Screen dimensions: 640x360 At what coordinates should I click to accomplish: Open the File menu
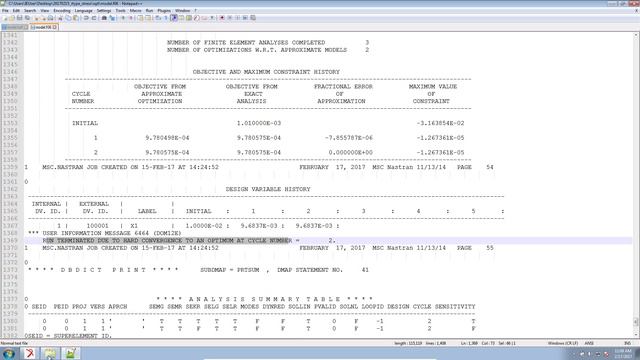click(x=5, y=11)
